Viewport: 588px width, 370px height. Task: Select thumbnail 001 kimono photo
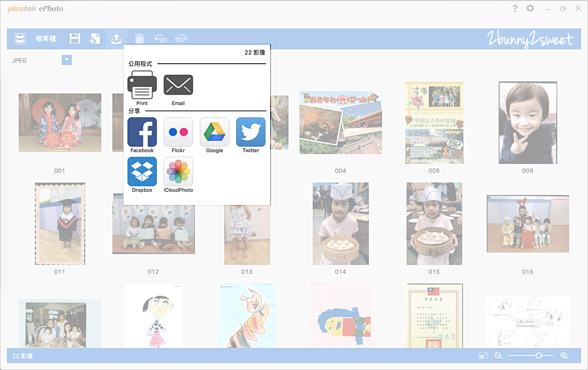tap(60, 123)
